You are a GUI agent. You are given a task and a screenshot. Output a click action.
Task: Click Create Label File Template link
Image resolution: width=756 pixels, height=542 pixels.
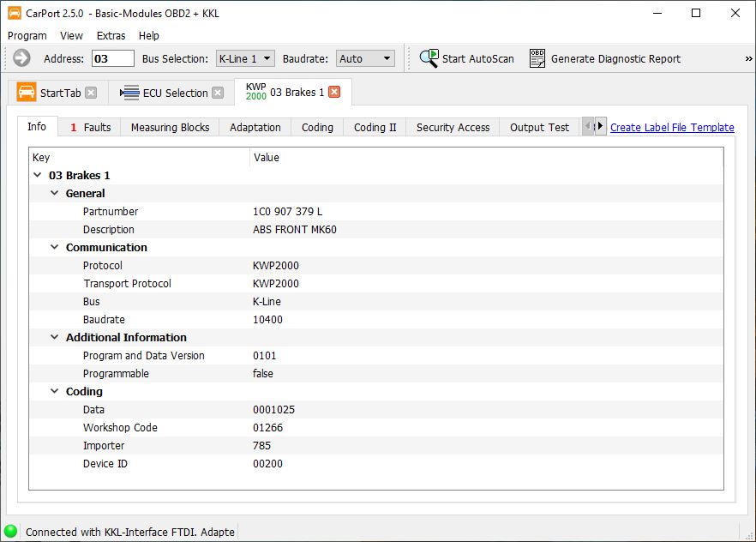672,127
